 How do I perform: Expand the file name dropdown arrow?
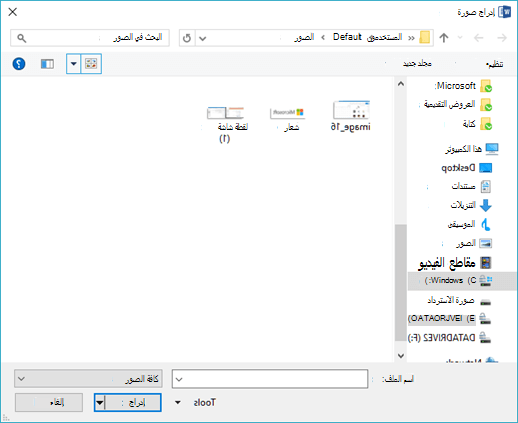coord(179,379)
